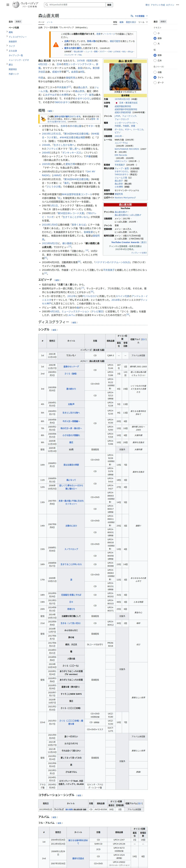Screen dimensions: 186x868
Task: Select the 閲覧 tab
Action: (115, 22)
